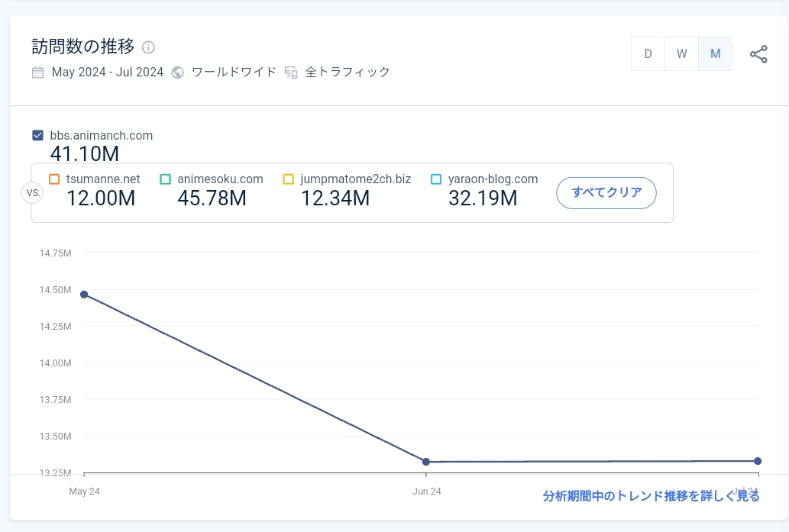The height and width of the screenshot is (532, 789).
Task: Toggle the jumpmatome2ch.biz checkbox
Action: pos(288,179)
